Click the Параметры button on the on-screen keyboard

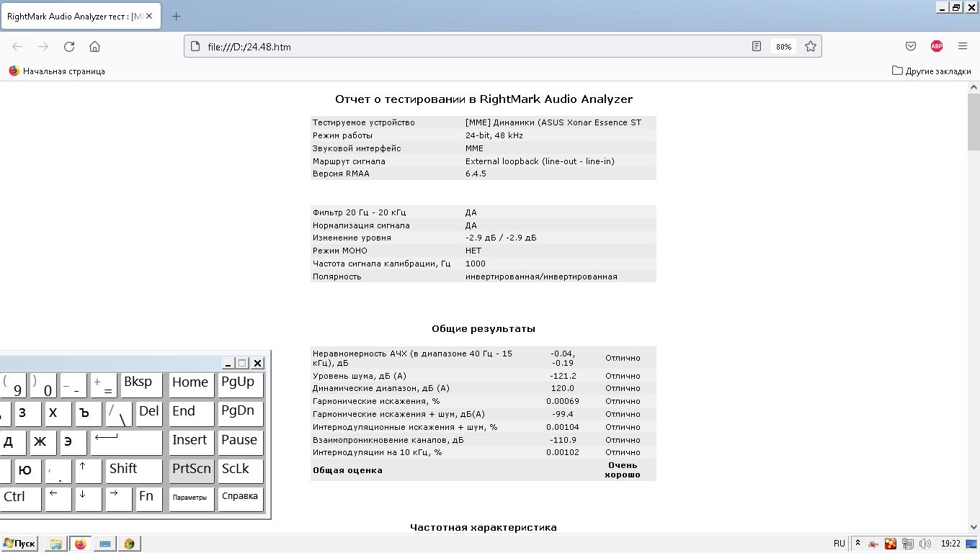pos(191,498)
